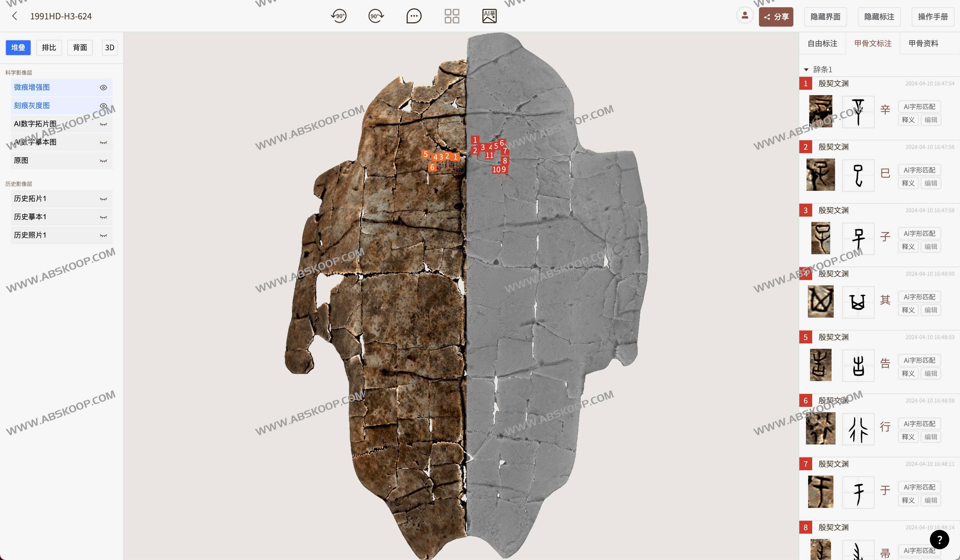Click the grid layout icon
960x560 pixels.
click(x=452, y=16)
